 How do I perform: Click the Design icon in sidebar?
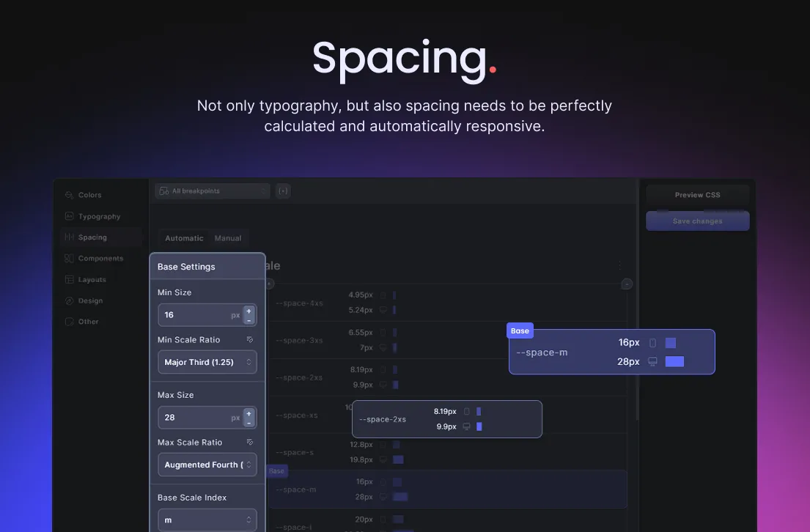click(x=69, y=300)
